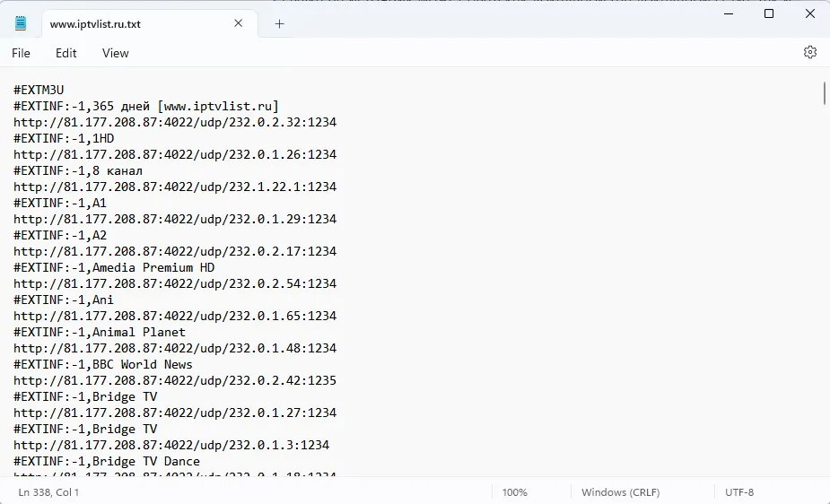Click URL ending 232.0.2.54:1234
The height and width of the screenshot is (504, 830).
tap(175, 283)
